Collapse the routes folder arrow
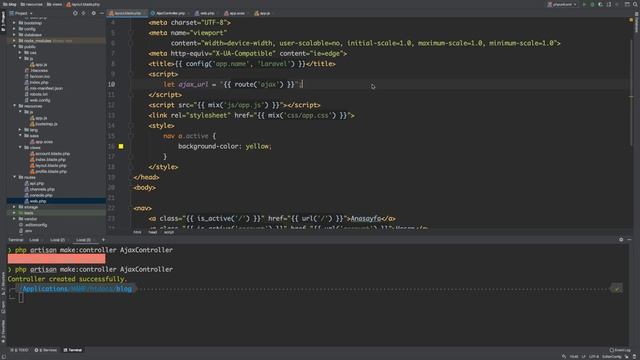640x360 pixels. pos(14,177)
